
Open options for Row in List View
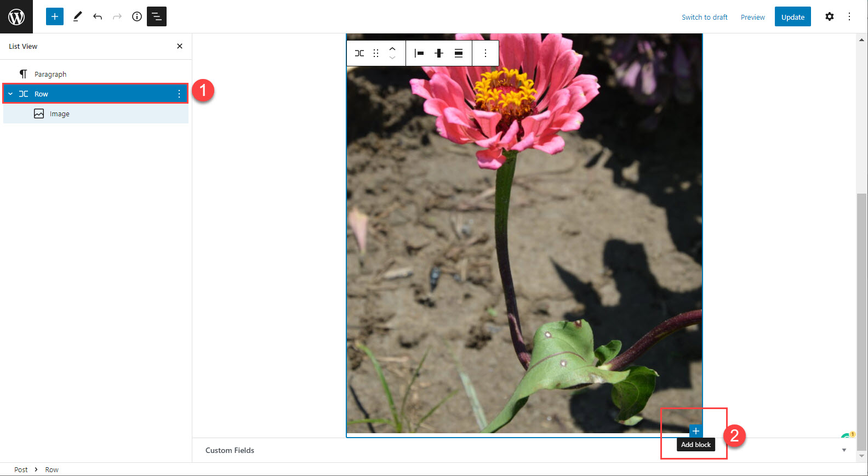coord(179,94)
